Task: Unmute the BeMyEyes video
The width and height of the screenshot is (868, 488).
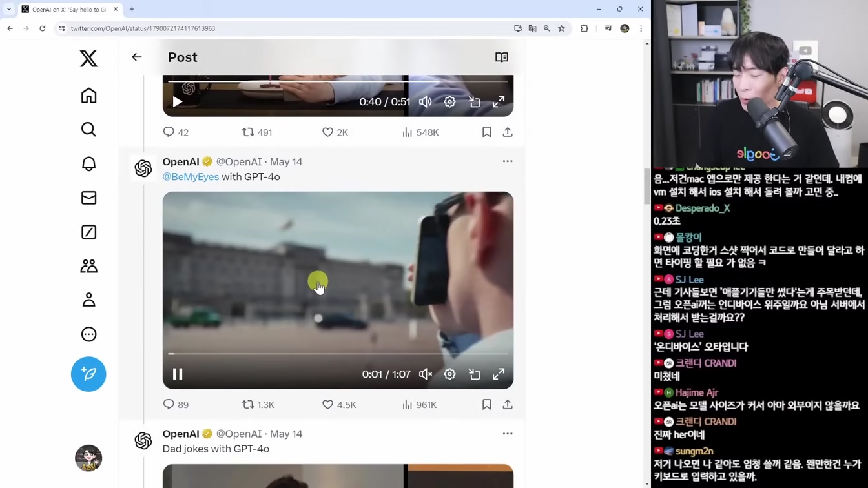Action: click(x=426, y=374)
